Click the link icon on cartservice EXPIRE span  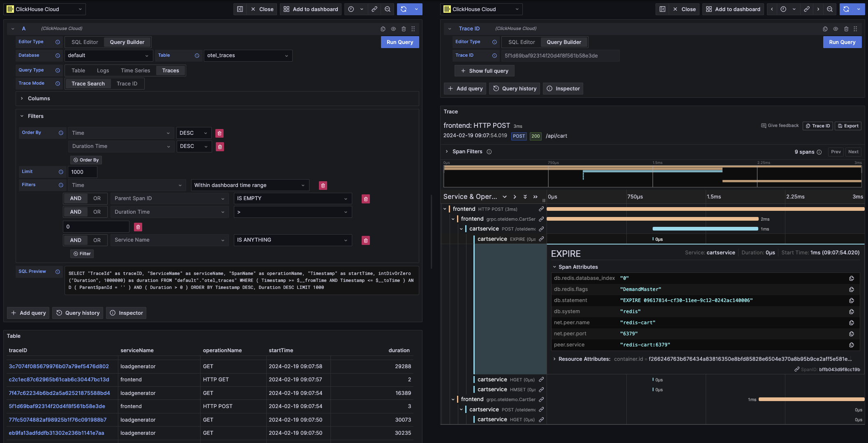pos(541,239)
